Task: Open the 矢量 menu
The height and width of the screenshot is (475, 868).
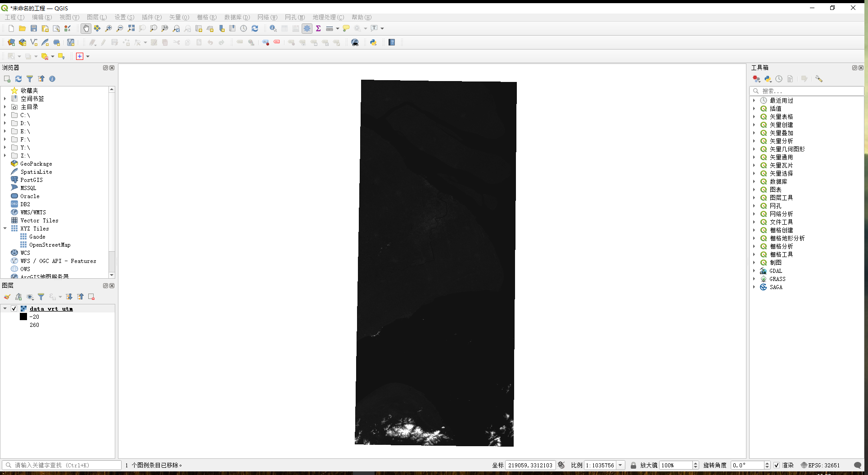Action: [179, 17]
